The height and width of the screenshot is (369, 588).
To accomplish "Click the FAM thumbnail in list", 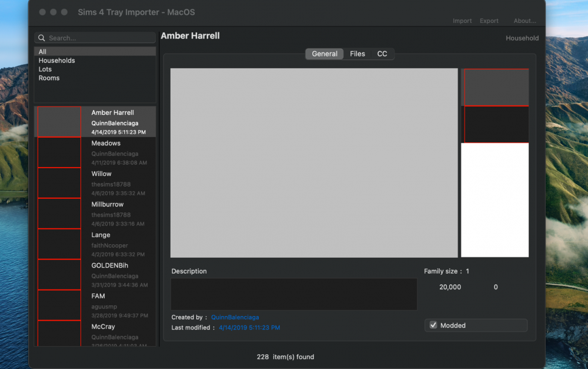I will (59, 305).
